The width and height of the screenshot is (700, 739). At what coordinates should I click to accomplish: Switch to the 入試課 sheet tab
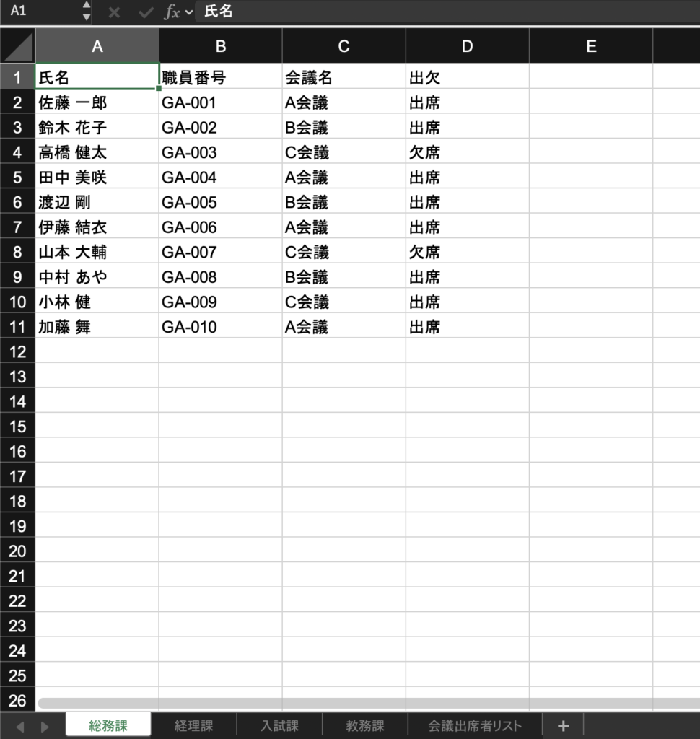pos(279,726)
